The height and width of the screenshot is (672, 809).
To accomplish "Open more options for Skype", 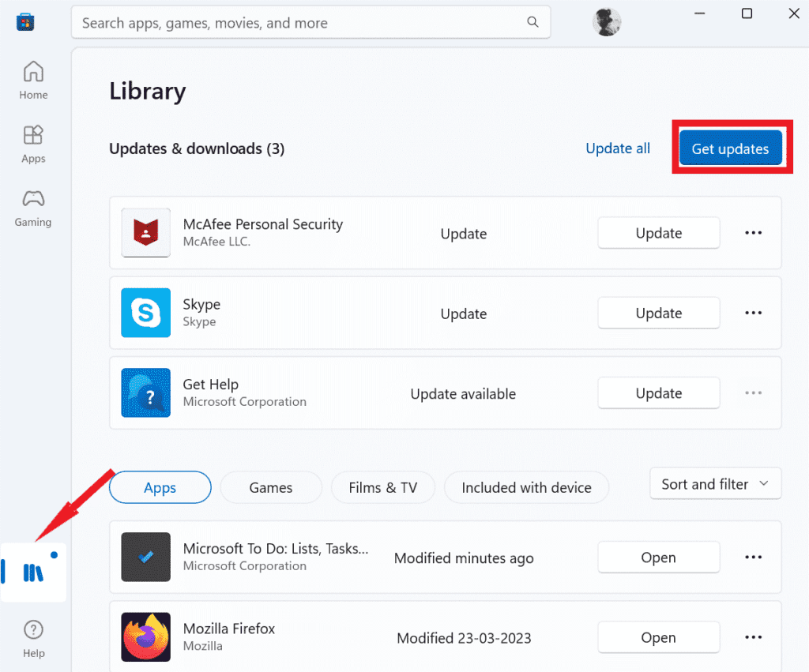I will click(x=753, y=313).
